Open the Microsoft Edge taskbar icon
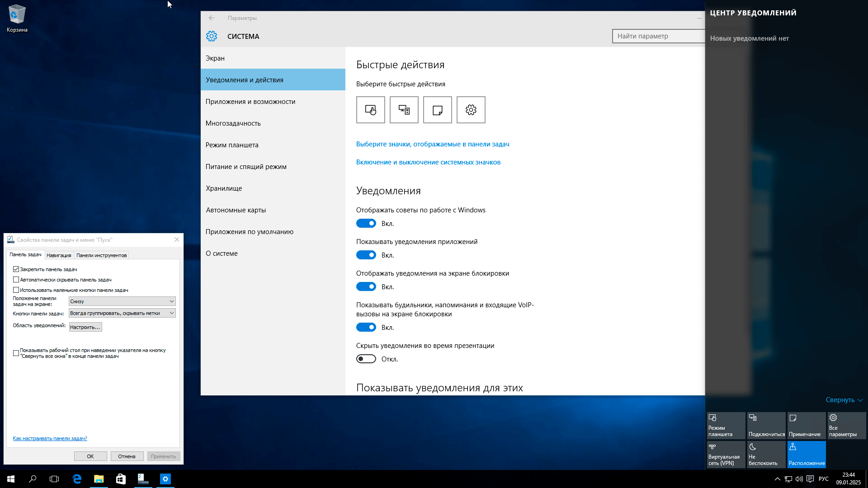 [77, 479]
